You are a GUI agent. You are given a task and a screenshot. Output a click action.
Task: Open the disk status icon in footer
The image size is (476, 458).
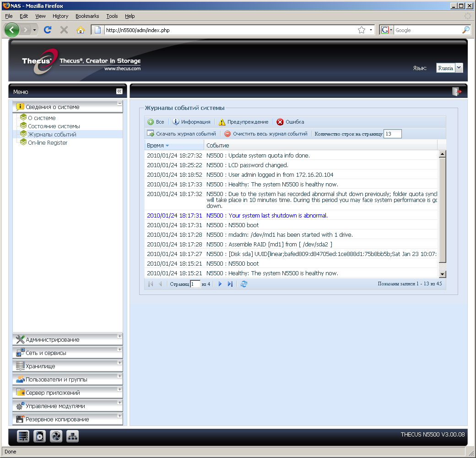coord(39,436)
